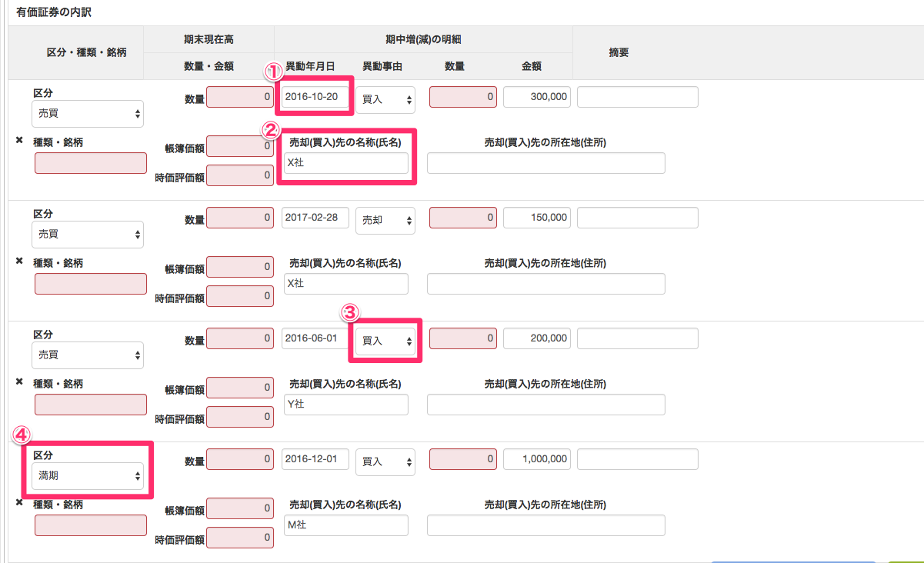This screenshot has width=924, height=563.
Task: Click 種類・銘柄 field in the 2016-10-20 row
Action: pyautogui.click(x=91, y=163)
